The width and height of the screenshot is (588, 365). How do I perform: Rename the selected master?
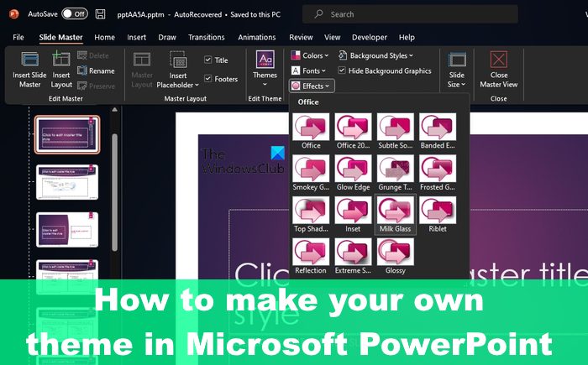pyautogui.click(x=96, y=70)
